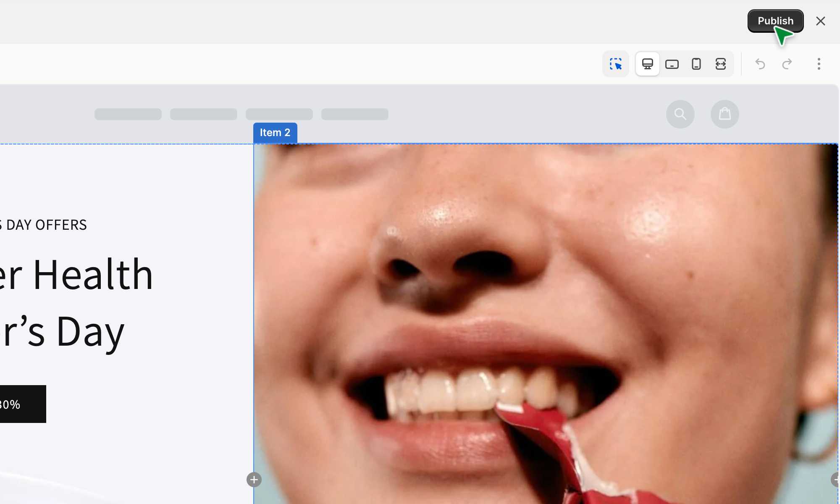The width and height of the screenshot is (840, 504).
Task: Open the three-dot more options menu
Action: [819, 64]
